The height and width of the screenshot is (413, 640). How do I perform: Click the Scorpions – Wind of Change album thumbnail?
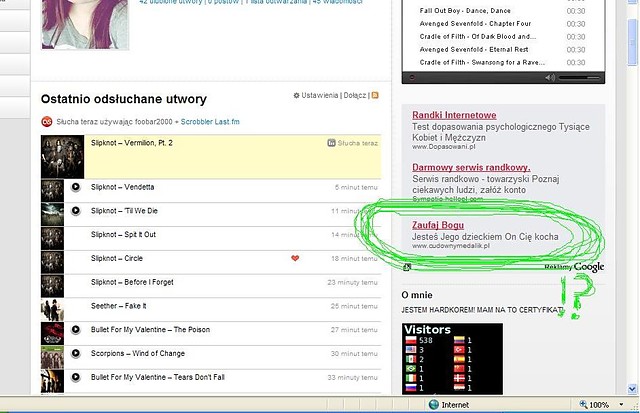pyautogui.click(x=52, y=357)
